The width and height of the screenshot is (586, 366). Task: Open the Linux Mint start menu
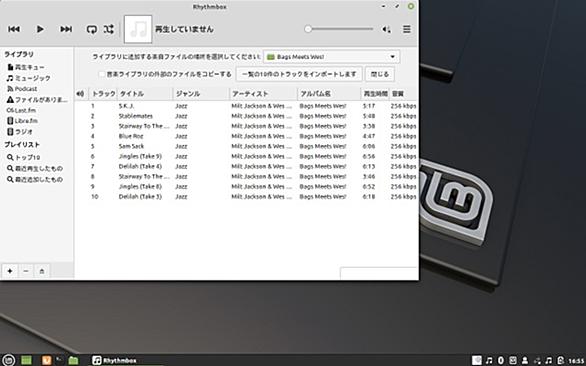(x=9, y=360)
